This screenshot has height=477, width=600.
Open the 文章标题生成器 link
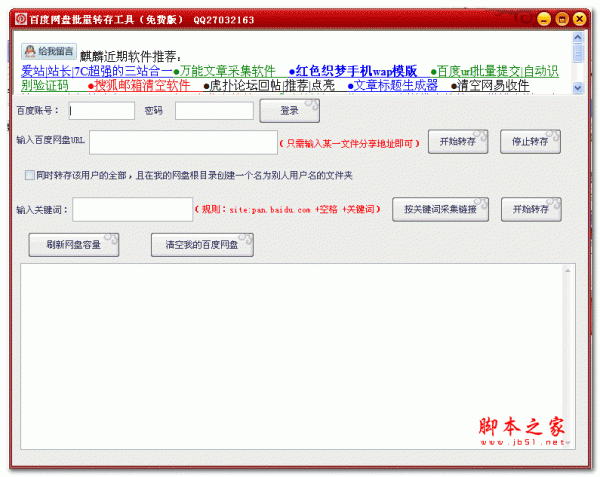396,85
